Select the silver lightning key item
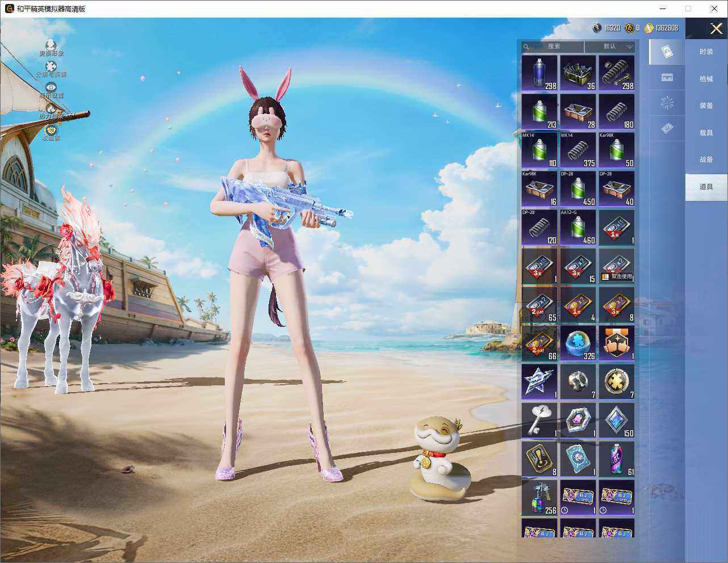The image size is (728, 563). 539,421
